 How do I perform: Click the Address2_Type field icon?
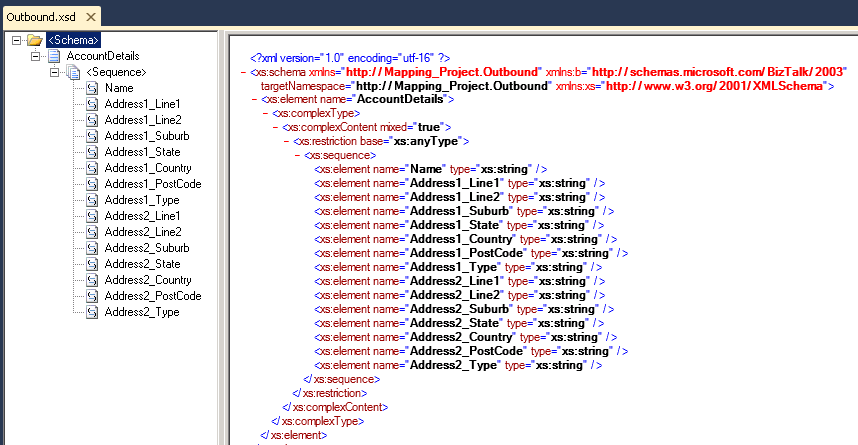click(91, 312)
